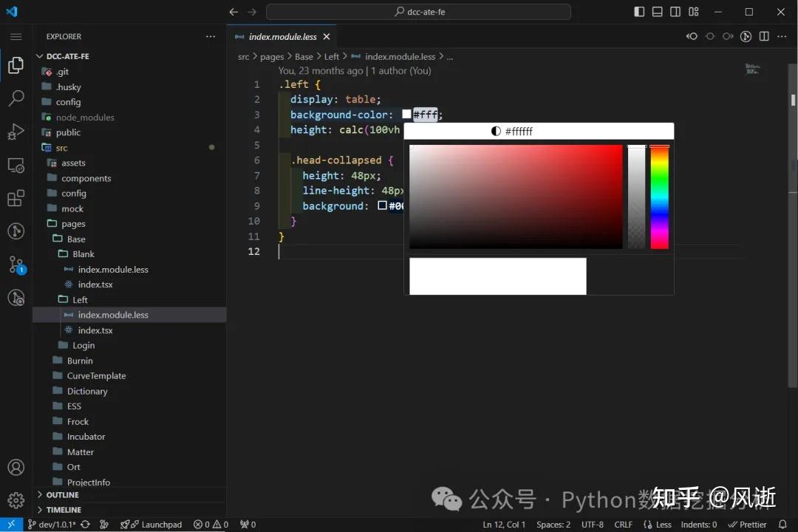The image size is (798, 532).
Task: Click the dev/1.0.1* branch indicator
Action: (x=52, y=525)
